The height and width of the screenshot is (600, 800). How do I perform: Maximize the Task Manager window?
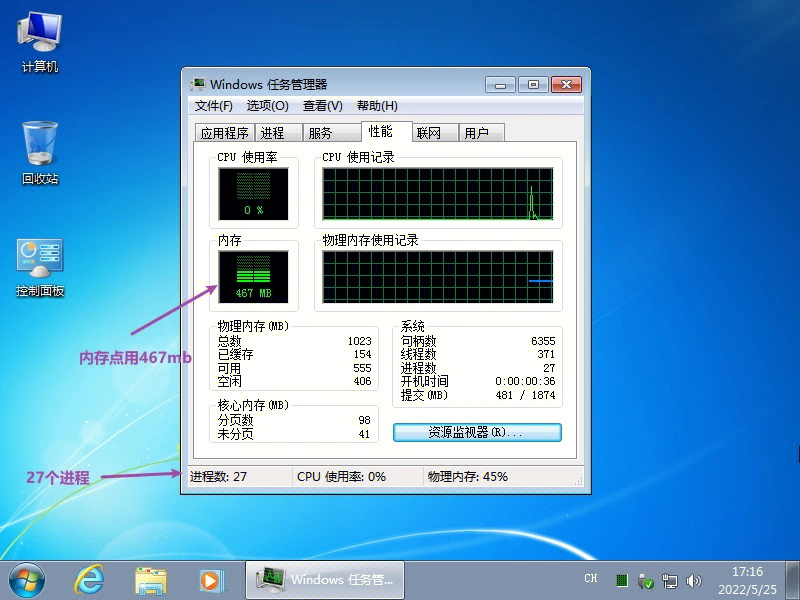[x=533, y=85]
